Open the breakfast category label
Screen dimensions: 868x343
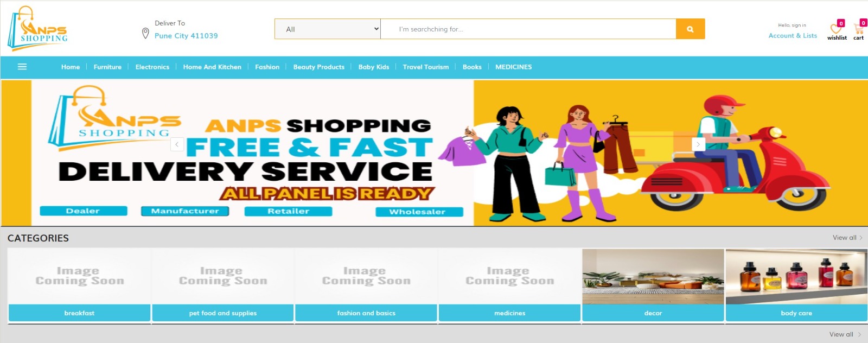point(79,313)
